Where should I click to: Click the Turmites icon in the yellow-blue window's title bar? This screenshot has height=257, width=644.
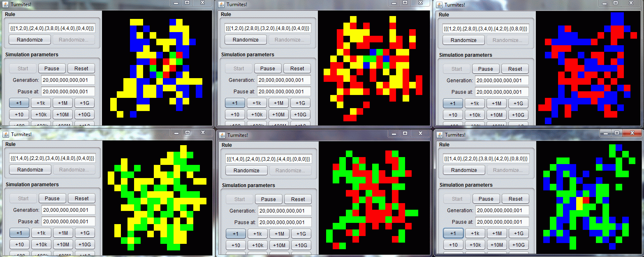(5, 4)
